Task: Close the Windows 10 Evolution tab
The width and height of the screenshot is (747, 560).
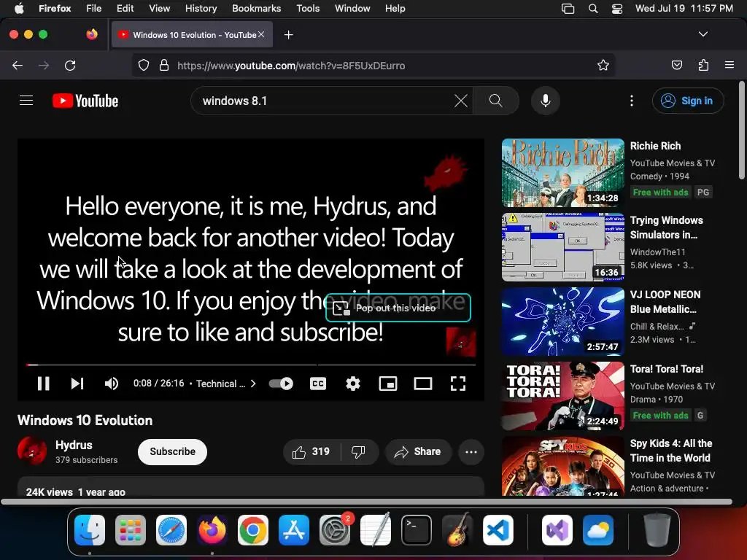Action: [x=261, y=34]
